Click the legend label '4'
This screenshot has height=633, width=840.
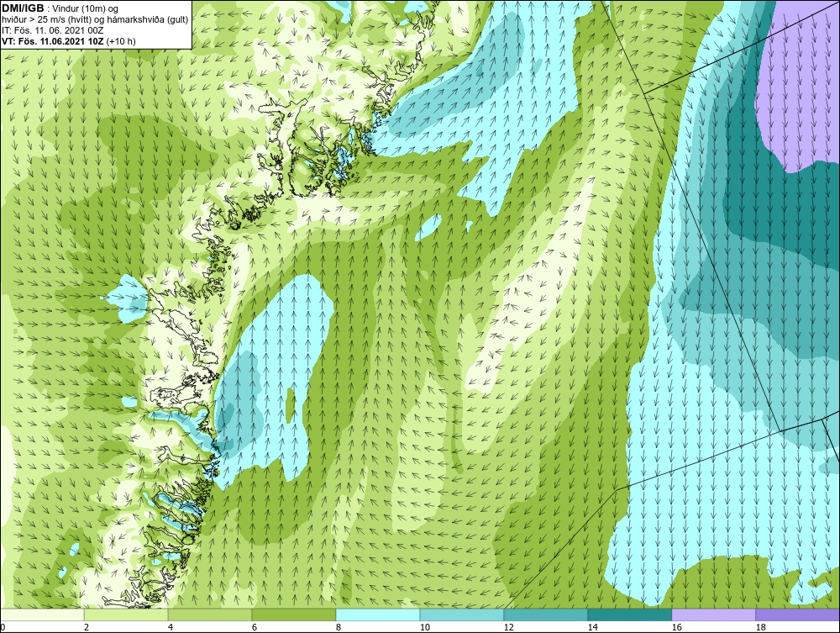[171, 627]
